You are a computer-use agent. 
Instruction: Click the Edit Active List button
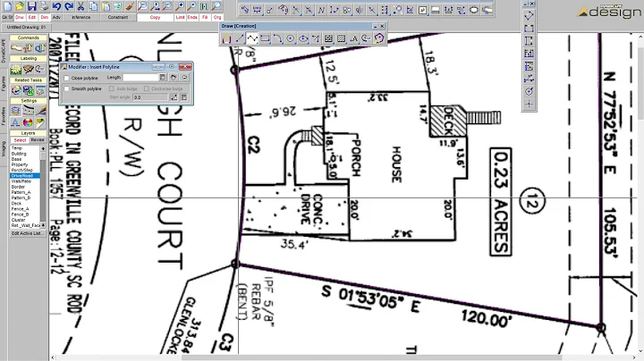tap(28, 233)
